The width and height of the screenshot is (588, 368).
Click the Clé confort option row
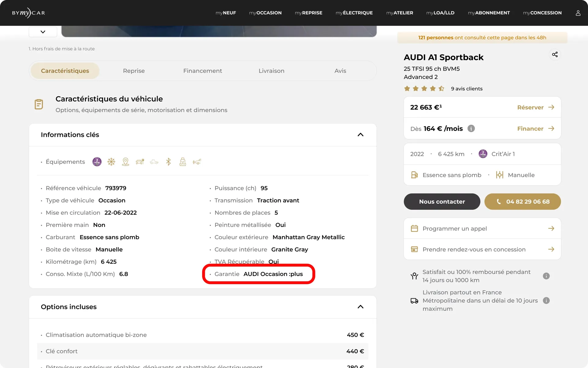coord(203,351)
